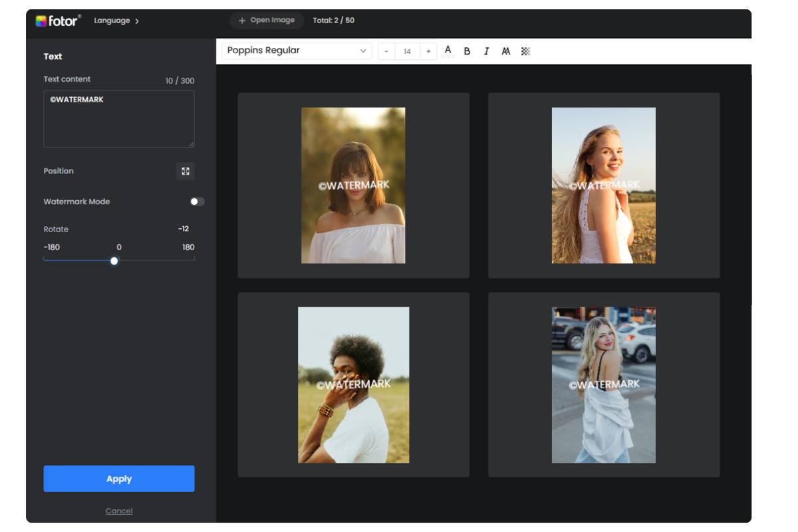
Task: Apply italic formatting to the watermark
Action: click(486, 50)
